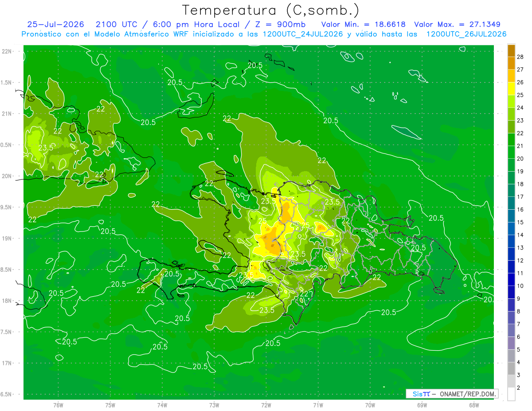Click the yellow swatch between legend 25 and 26

tap(511, 89)
